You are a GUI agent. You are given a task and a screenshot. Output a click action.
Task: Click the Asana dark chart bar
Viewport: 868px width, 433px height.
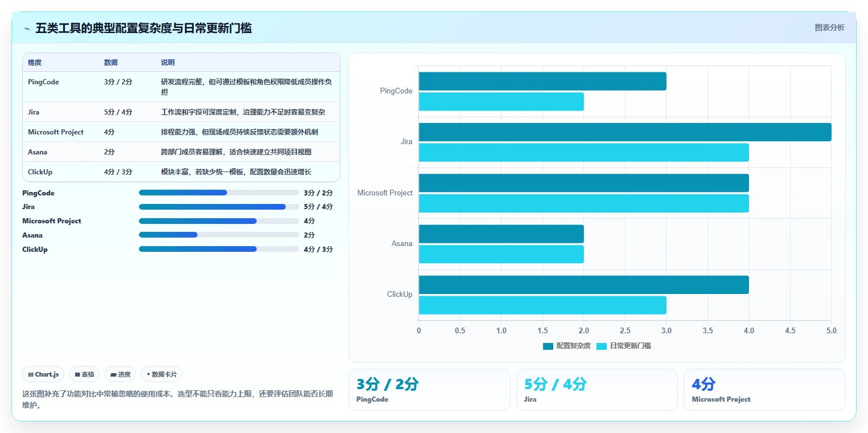coord(501,234)
